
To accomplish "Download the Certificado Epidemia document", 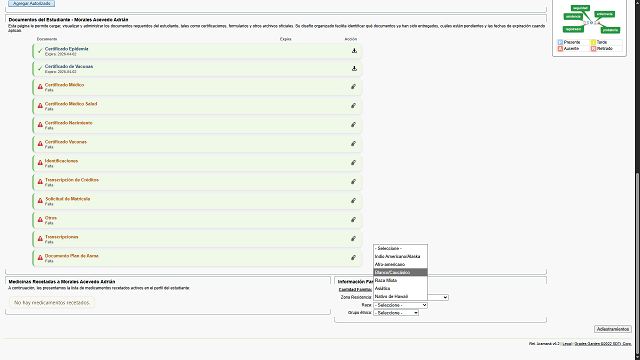I will coord(354,51).
